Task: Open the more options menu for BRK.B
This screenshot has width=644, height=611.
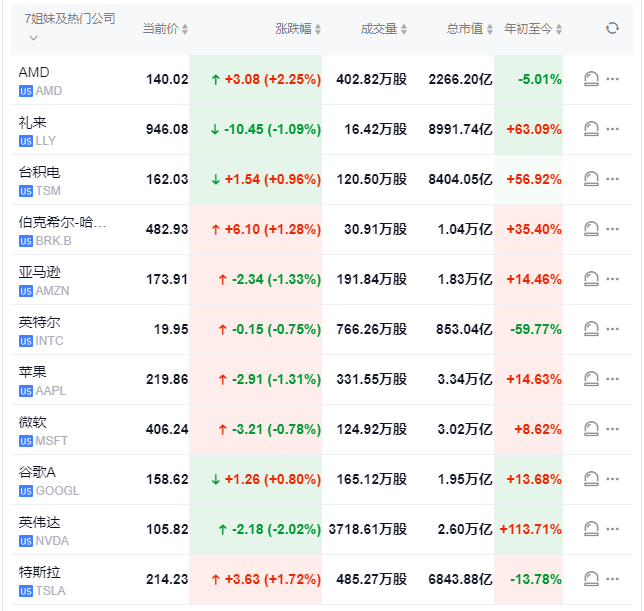Action: tap(612, 229)
